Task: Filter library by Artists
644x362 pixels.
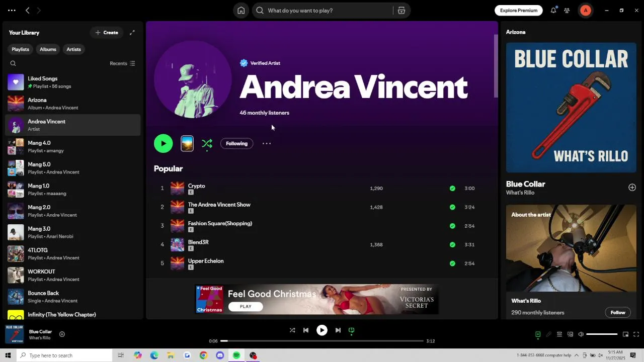Action: tap(73, 49)
